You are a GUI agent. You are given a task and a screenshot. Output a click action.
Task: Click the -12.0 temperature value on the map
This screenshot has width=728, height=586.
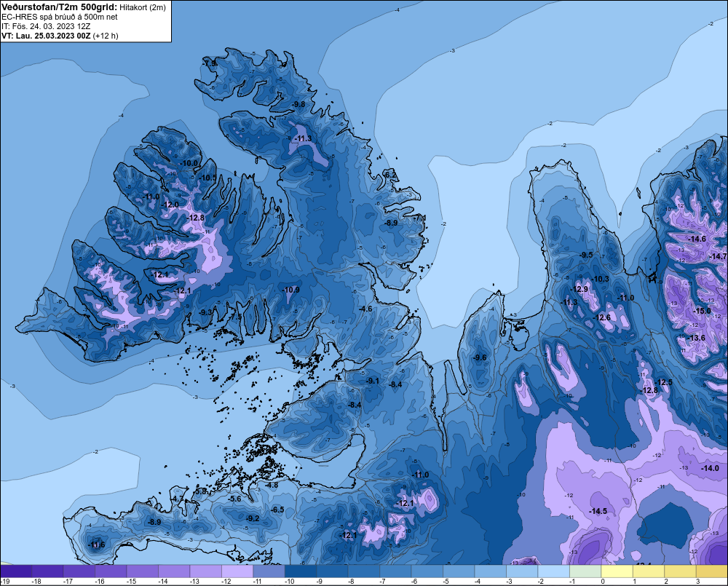click(170, 205)
